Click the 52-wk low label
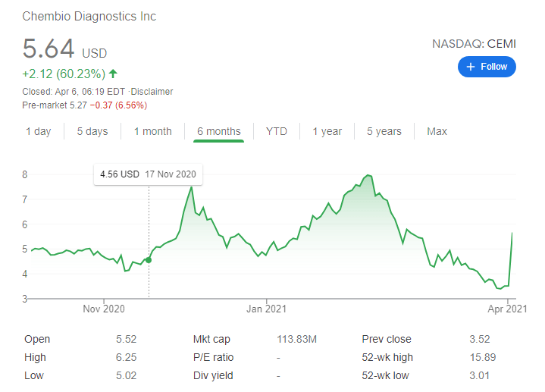 point(386,375)
